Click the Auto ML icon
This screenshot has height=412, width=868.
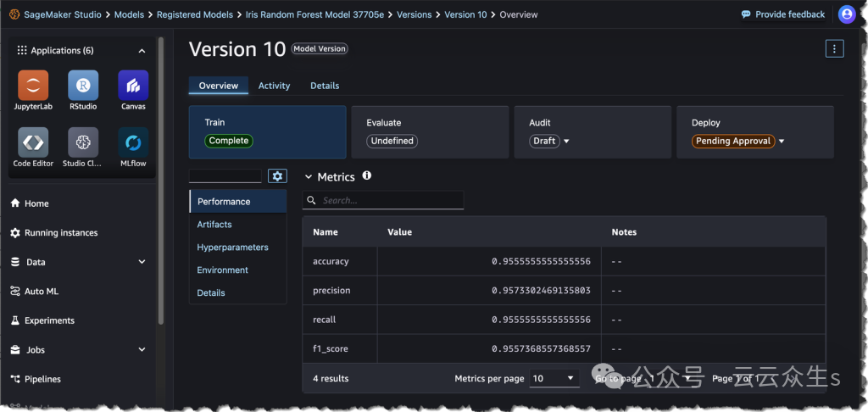click(15, 292)
